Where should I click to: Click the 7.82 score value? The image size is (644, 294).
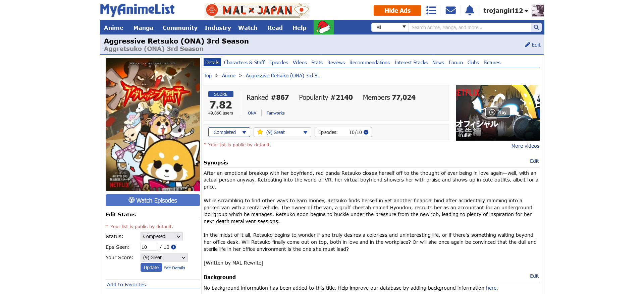221,105
